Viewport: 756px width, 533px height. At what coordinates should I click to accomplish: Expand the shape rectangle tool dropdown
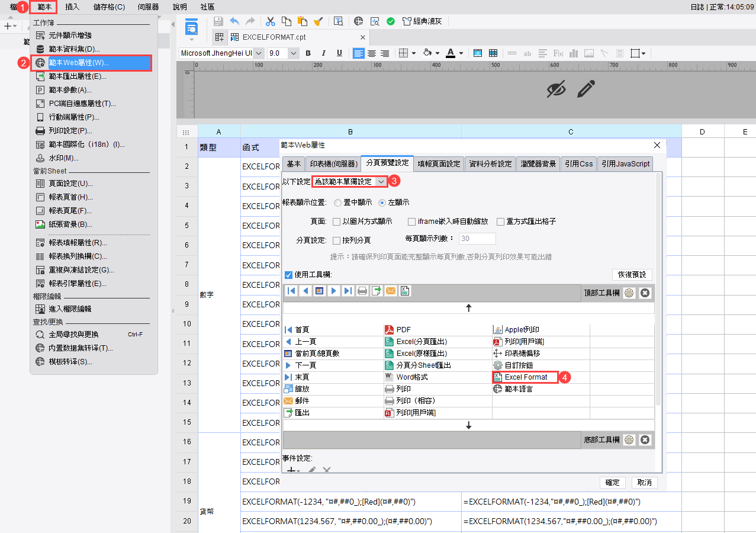(x=644, y=53)
